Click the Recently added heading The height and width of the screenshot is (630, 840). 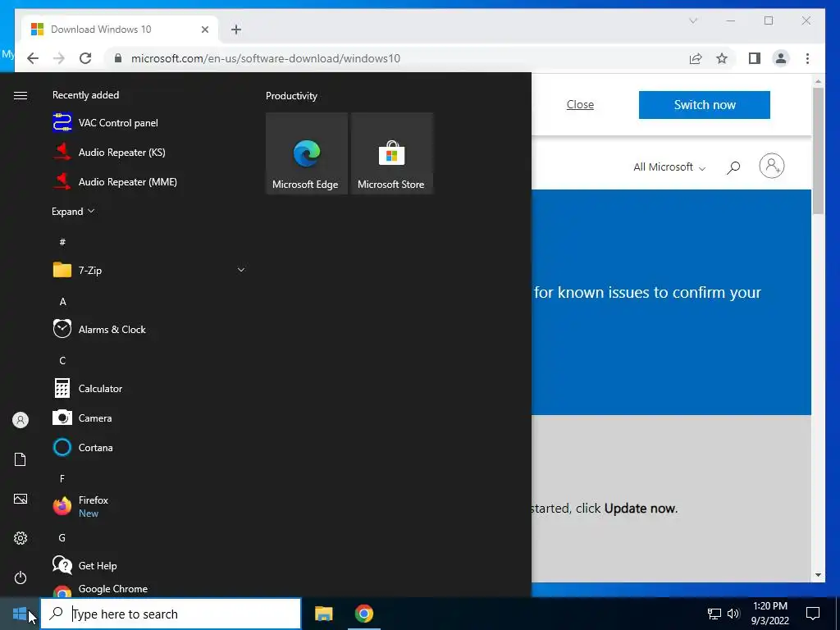[x=85, y=95]
